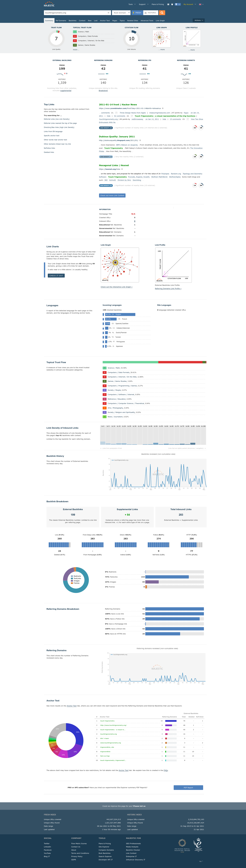246x868 pixels.
Task: Click trust flow 22 gauge for Hacker News
Action: click(195, 127)
